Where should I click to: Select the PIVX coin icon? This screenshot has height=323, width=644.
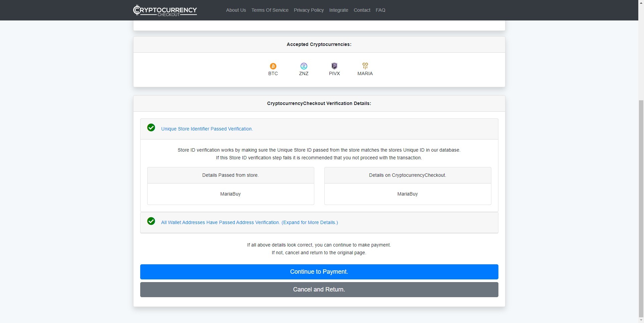[x=334, y=66]
